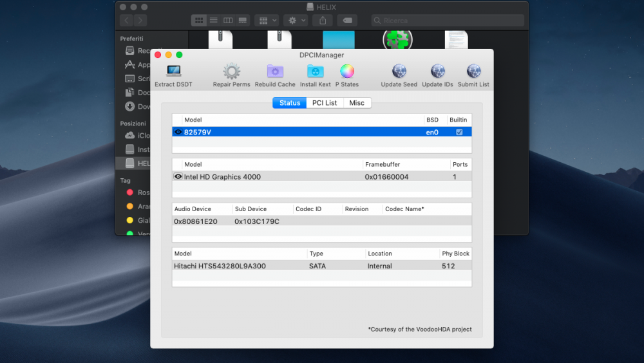Click the Revision column header
644x363 pixels.
[357, 209]
